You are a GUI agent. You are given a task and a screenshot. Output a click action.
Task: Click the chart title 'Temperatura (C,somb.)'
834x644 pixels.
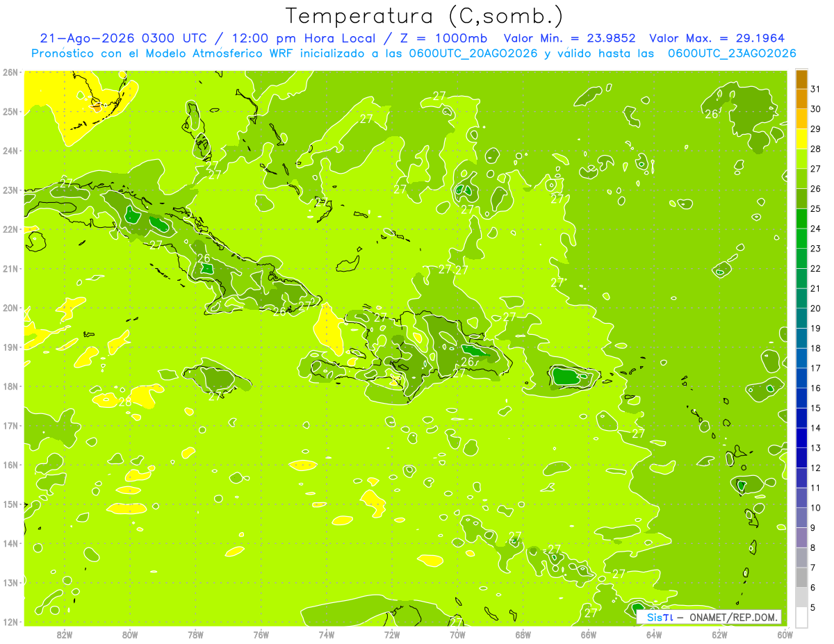click(425, 16)
